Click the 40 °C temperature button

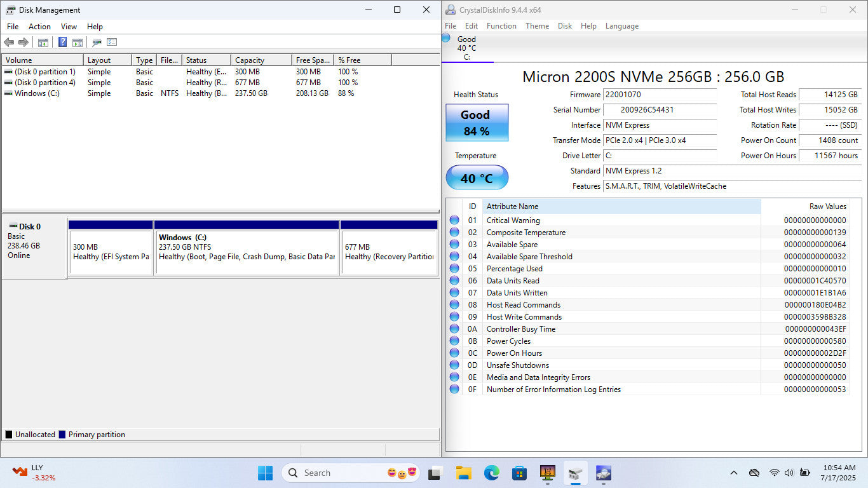coord(477,178)
